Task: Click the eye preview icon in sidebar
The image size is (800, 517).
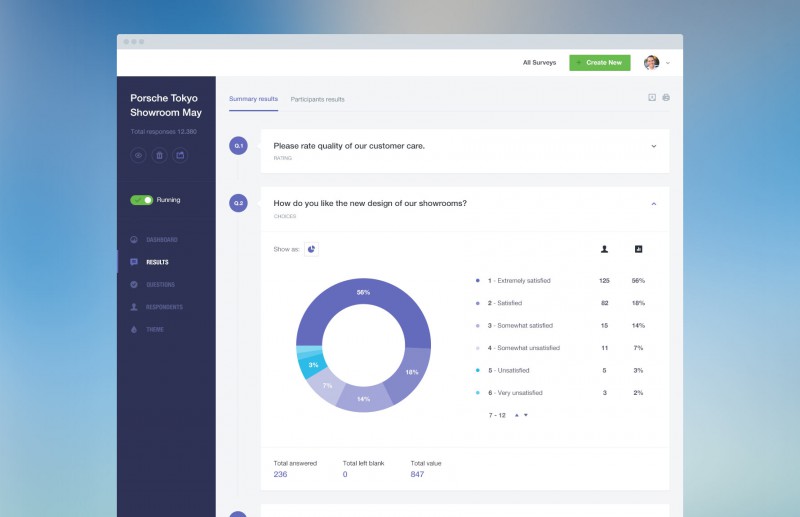Action: pos(138,155)
